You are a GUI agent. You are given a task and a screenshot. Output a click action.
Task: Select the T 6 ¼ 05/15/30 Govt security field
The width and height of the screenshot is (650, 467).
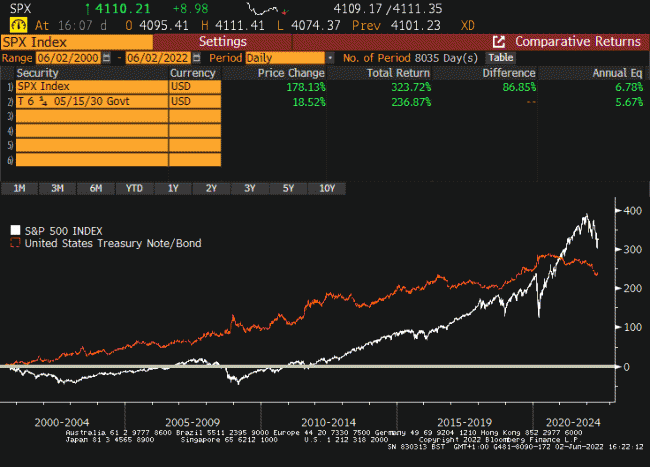click(92, 102)
